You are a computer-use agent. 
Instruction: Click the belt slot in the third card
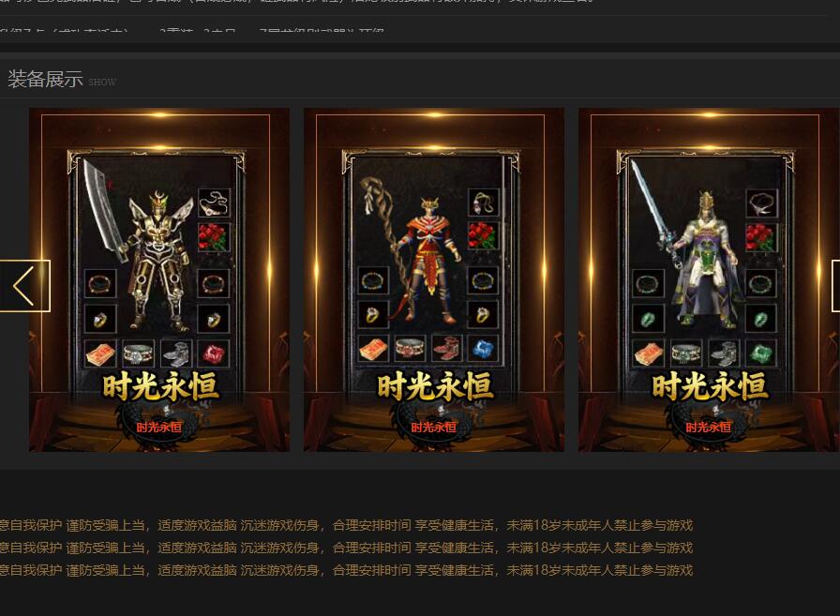pos(686,353)
